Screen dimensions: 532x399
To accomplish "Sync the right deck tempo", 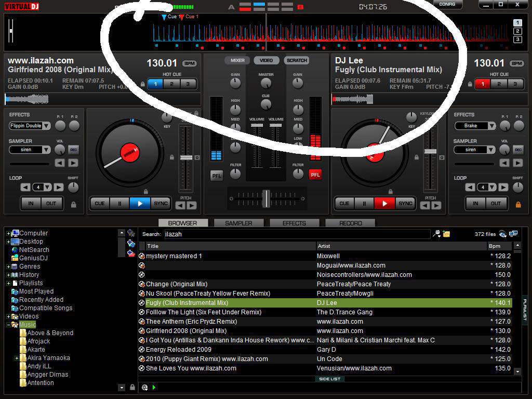I will [x=405, y=204].
